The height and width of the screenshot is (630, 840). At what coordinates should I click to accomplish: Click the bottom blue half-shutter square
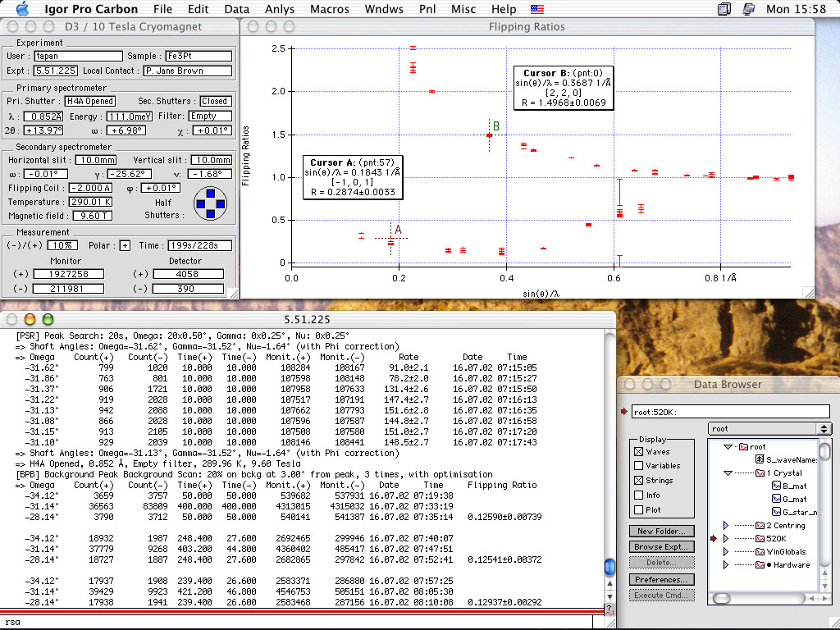point(211,214)
